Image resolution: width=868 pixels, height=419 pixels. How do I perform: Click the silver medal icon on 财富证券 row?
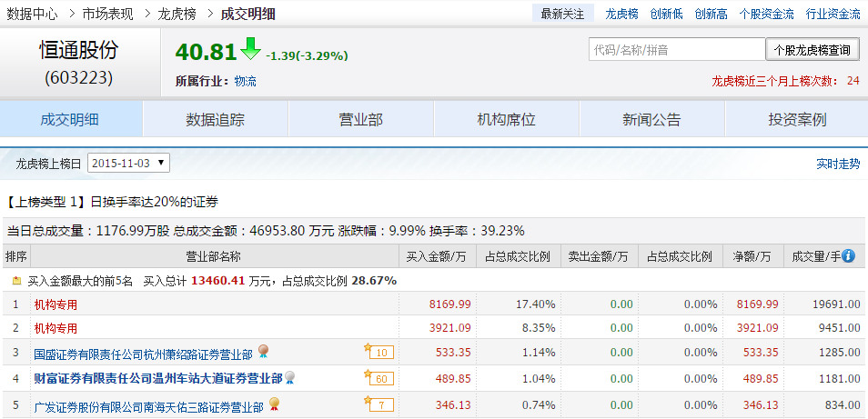point(290,377)
